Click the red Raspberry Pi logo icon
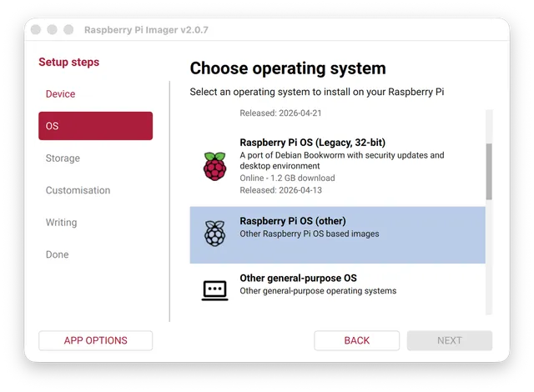This screenshot has width=534, height=392. 214,166
